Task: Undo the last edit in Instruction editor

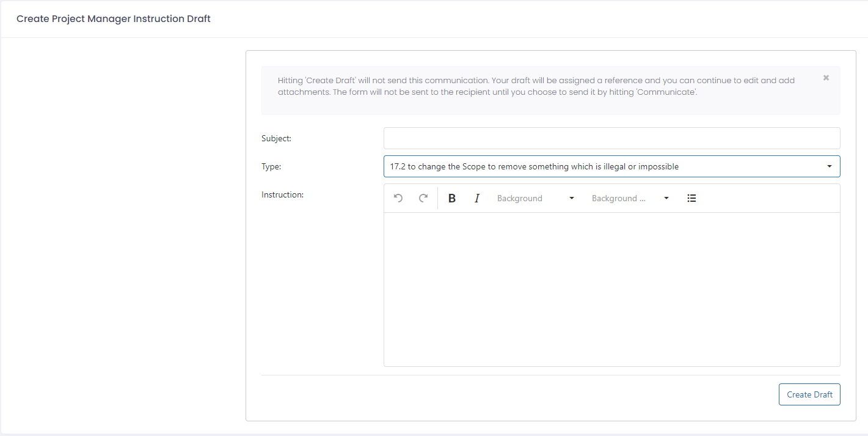Action: point(398,198)
